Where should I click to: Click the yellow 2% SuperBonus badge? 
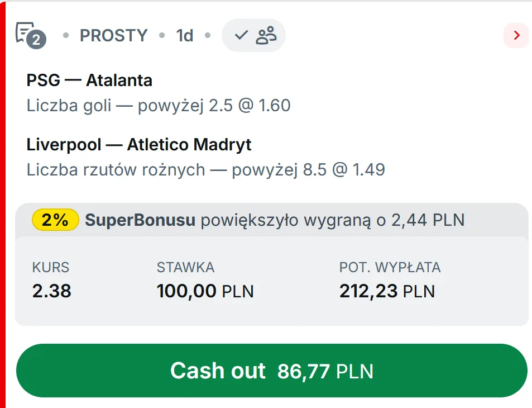pos(54,220)
